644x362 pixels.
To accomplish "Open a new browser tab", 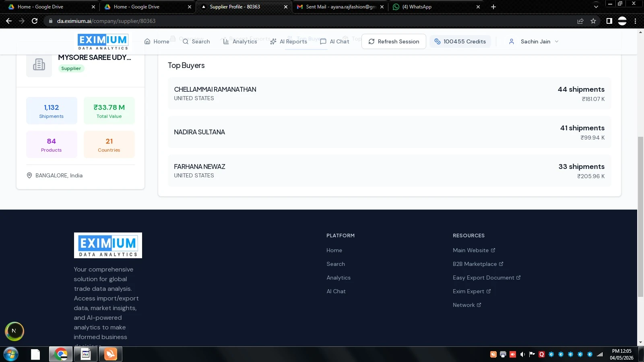I will [493, 7].
